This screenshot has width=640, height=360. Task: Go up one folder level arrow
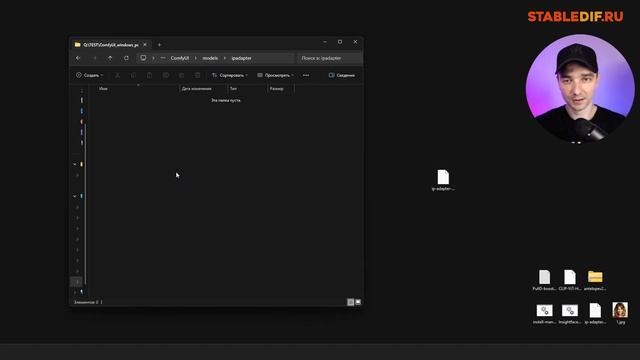(110, 58)
